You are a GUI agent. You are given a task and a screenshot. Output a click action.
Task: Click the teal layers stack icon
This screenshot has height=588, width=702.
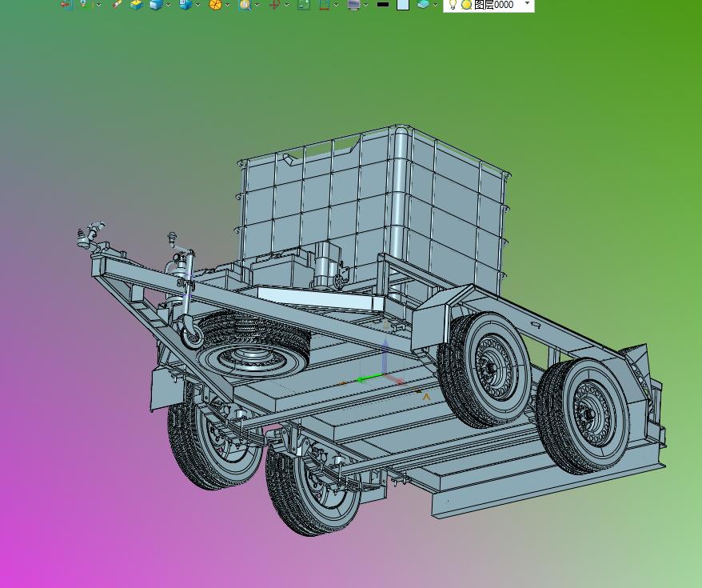[423, 5]
